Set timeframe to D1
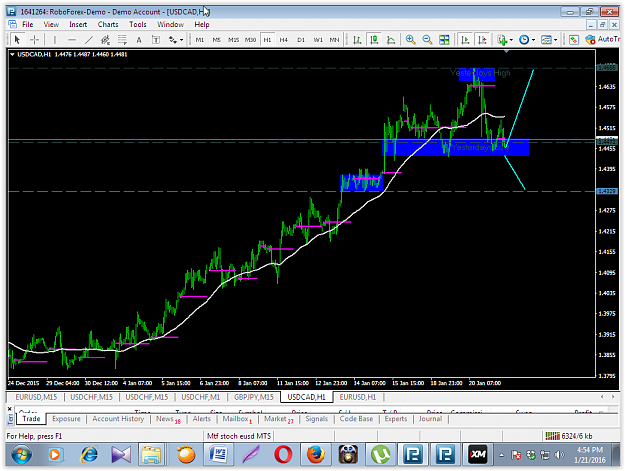Image resolution: width=625 pixels, height=471 pixels. 301,40
